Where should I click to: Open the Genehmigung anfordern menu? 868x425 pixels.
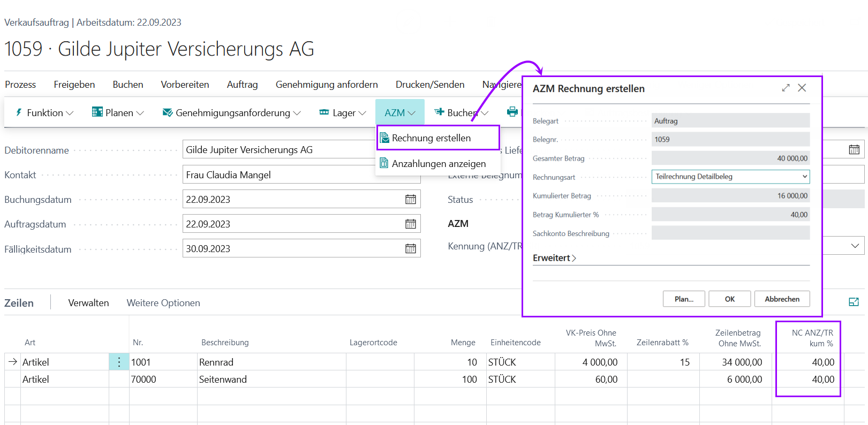click(x=327, y=85)
